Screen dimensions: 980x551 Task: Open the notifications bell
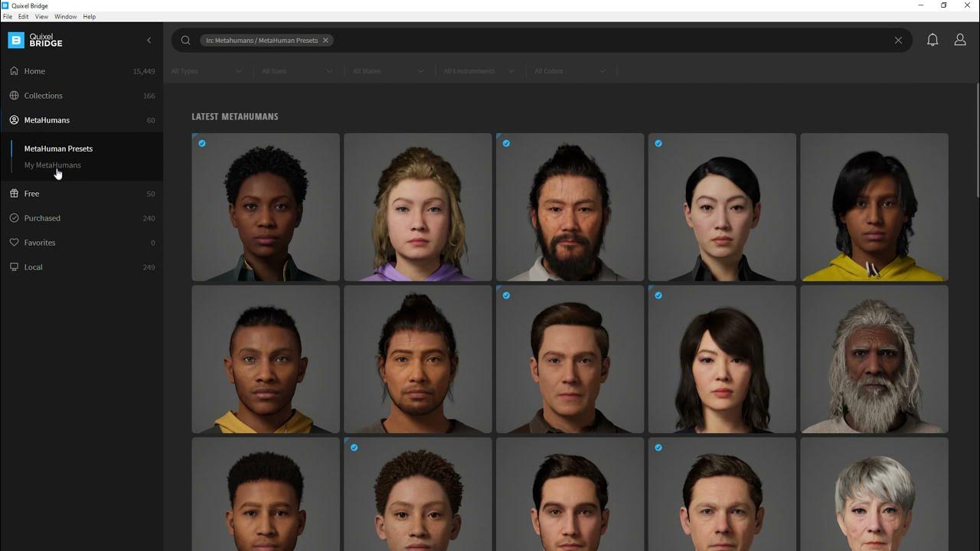[x=933, y=40]
